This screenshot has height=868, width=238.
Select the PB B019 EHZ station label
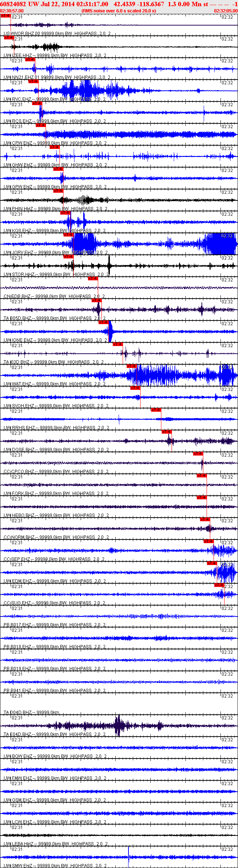pyautogui.click(x=55, y=669)
